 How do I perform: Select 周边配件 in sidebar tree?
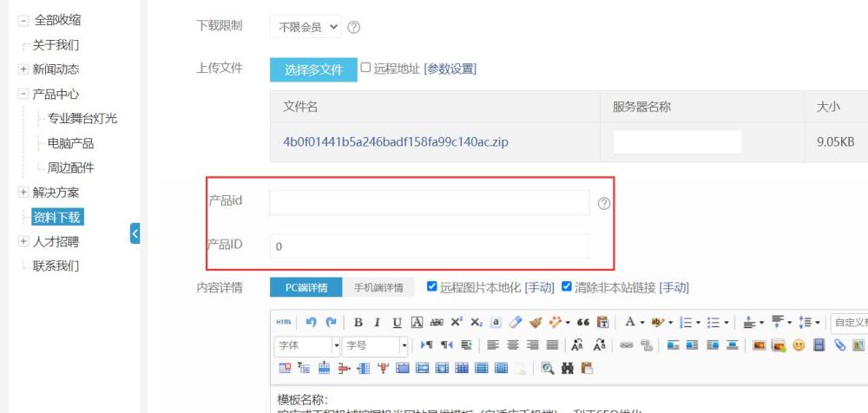pyautogui.click(x=70, y=167)
